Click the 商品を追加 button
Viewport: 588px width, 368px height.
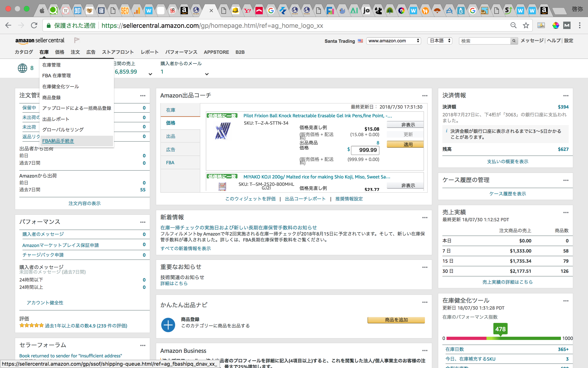[396, 320]
